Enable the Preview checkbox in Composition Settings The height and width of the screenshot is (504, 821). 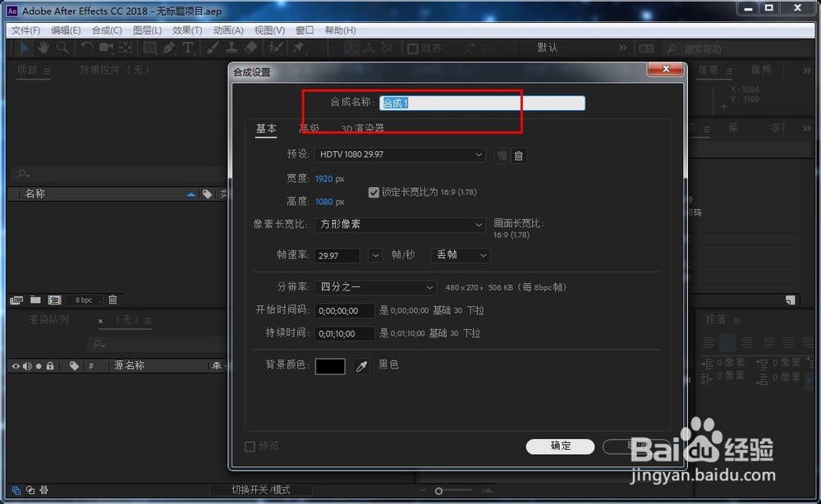point(250,447)
